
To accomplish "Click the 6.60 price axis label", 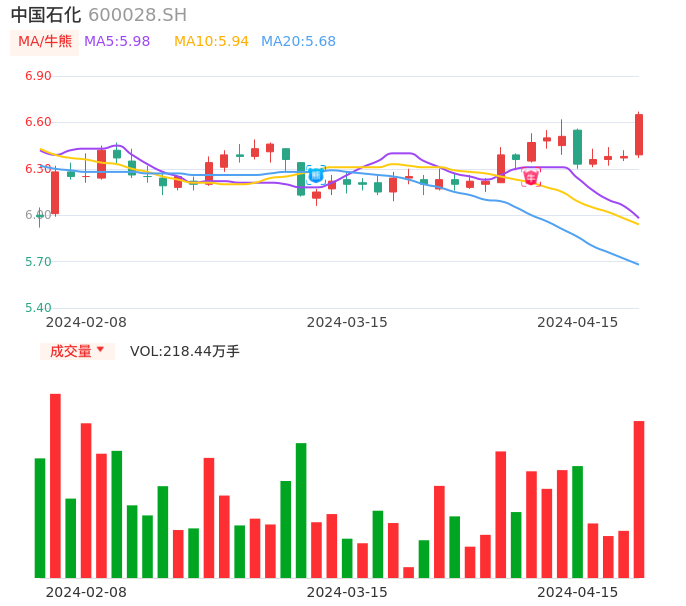I will tap(38, 122).
